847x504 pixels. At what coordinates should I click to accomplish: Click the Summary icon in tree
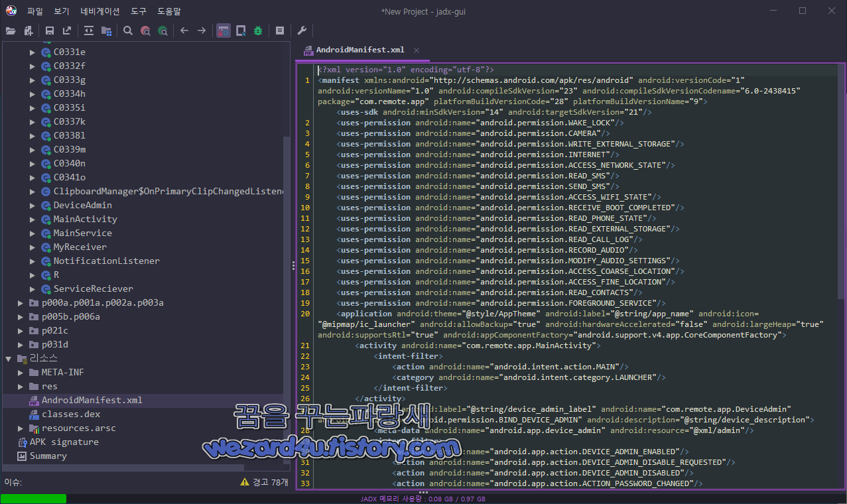pyautogui.click(x=22, y=456)
